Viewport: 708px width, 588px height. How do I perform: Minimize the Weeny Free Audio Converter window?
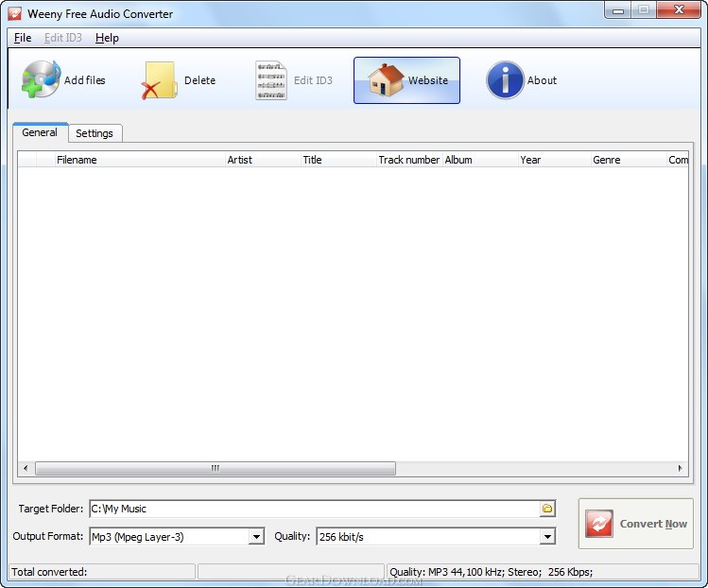(x=618, y=10)
